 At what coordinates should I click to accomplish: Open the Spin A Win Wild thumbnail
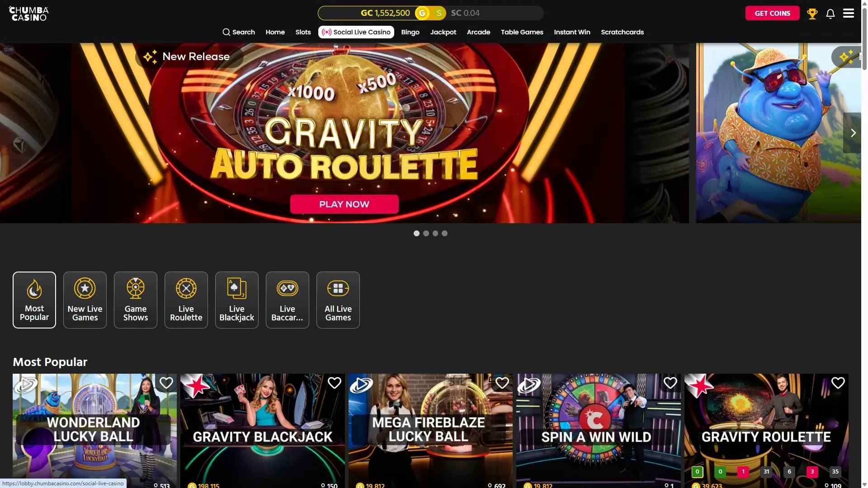point(599,431)
